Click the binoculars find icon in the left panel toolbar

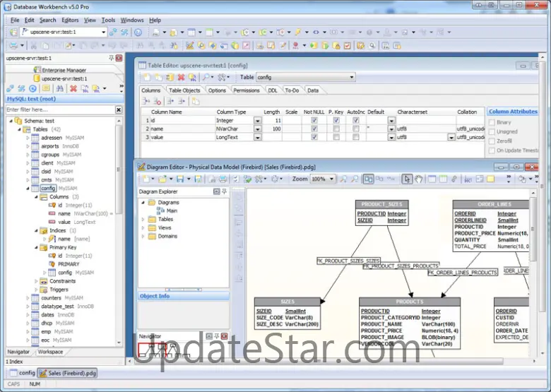coord(60,88)
